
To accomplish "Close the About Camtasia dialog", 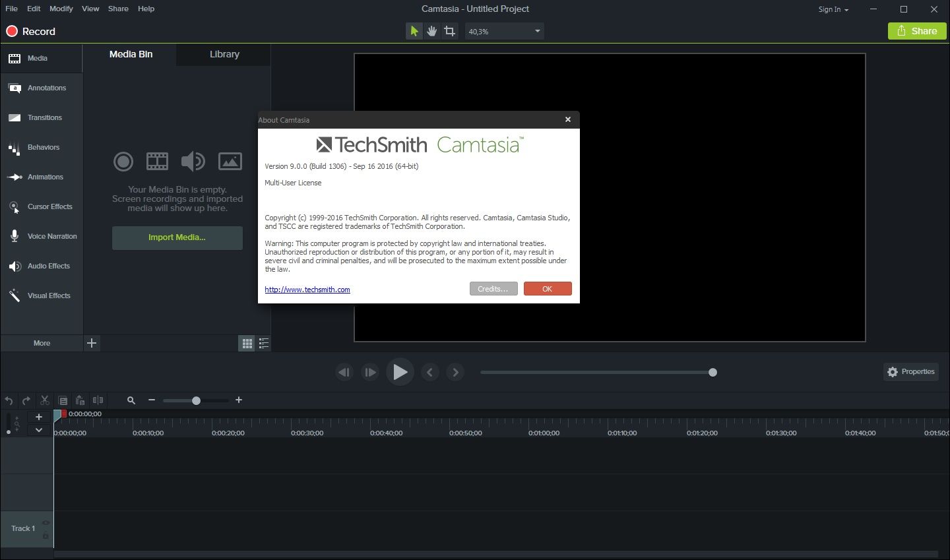I will [567, 119].
